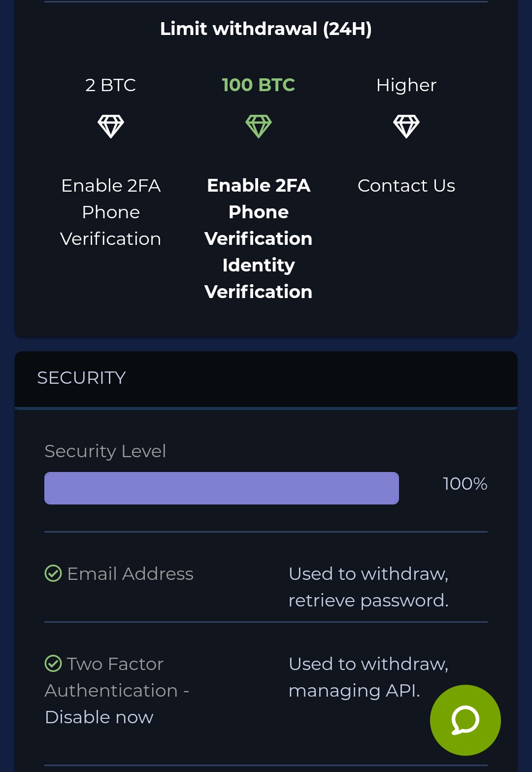Click the 100% security level value

(465, 484)
